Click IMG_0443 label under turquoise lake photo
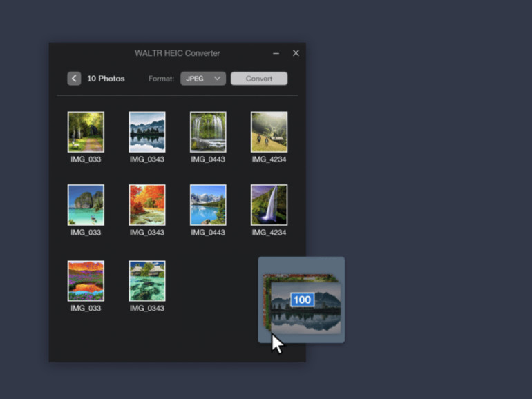Viewport: 532px width, 399px height. coord(208,232)
